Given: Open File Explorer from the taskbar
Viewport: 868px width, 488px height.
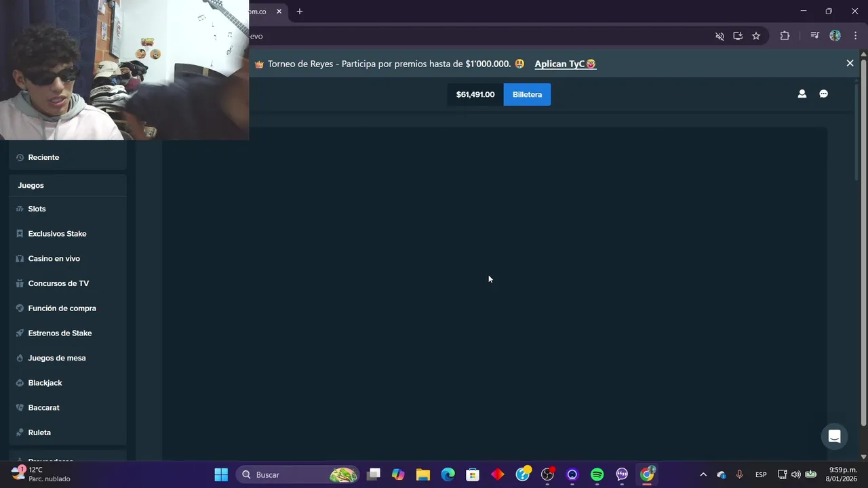Looking at the screenshot, I should [423, 474].
